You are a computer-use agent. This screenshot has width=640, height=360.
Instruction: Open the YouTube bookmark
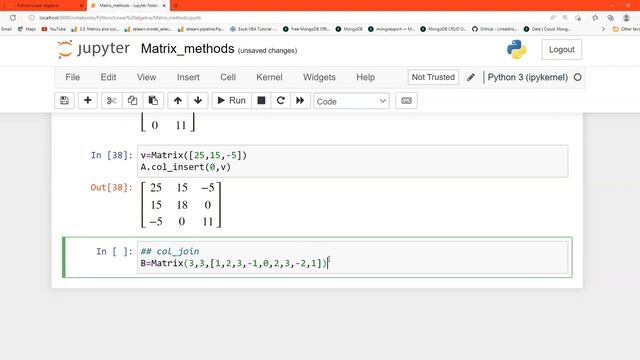pyautogui.click(x=53, y=29)
